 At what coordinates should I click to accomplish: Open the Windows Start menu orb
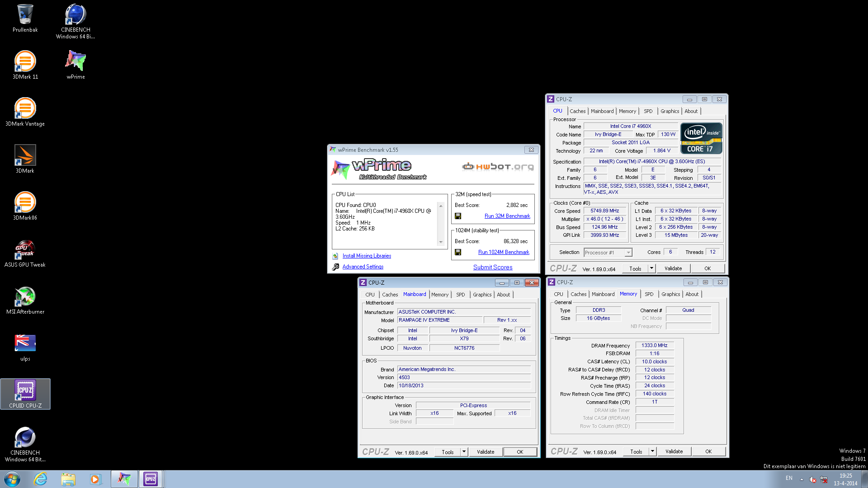[x=12, y=479]
